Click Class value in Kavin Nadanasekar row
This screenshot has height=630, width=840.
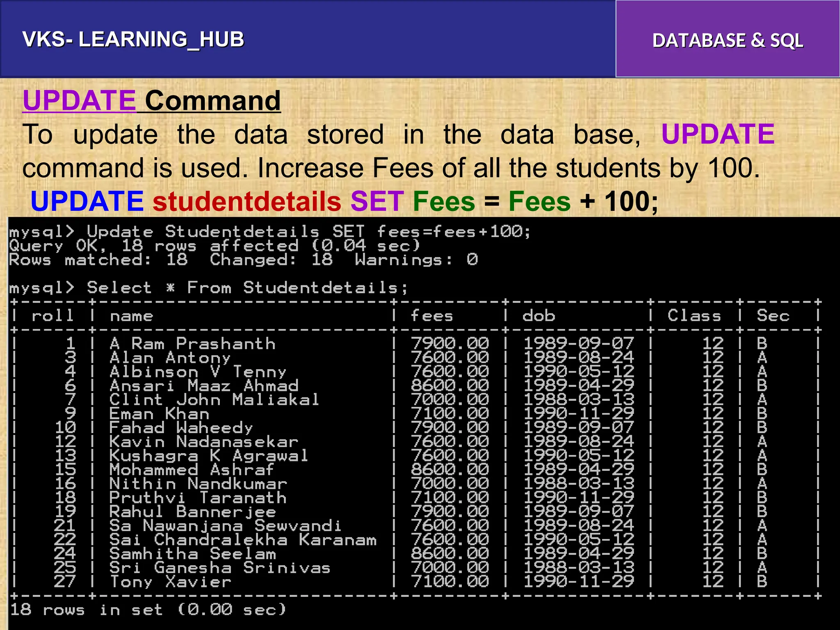pyautogui.click(x=713, y=442)
